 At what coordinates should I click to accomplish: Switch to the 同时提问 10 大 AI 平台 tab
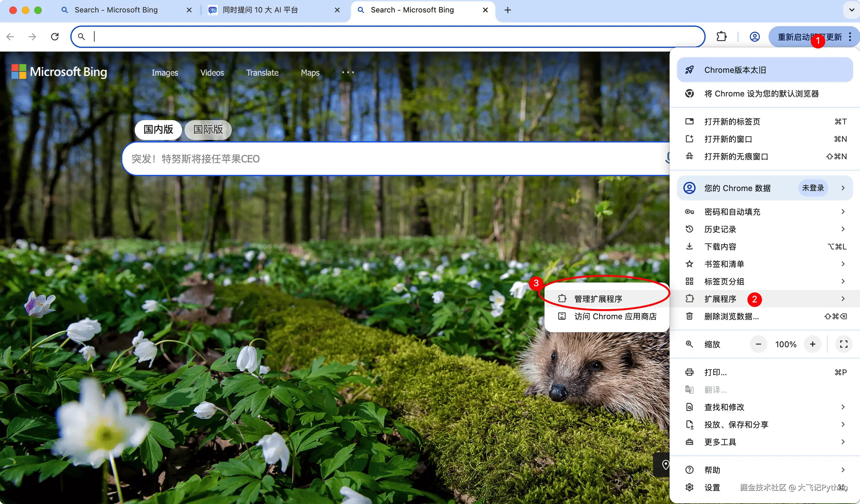pyautogui.click(x=260, y=10)
